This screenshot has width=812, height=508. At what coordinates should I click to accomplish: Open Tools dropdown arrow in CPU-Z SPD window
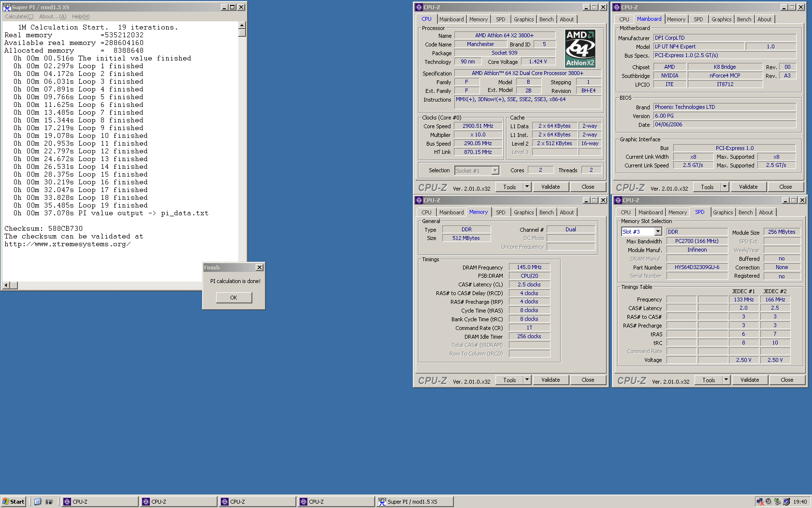click(726, 380)
